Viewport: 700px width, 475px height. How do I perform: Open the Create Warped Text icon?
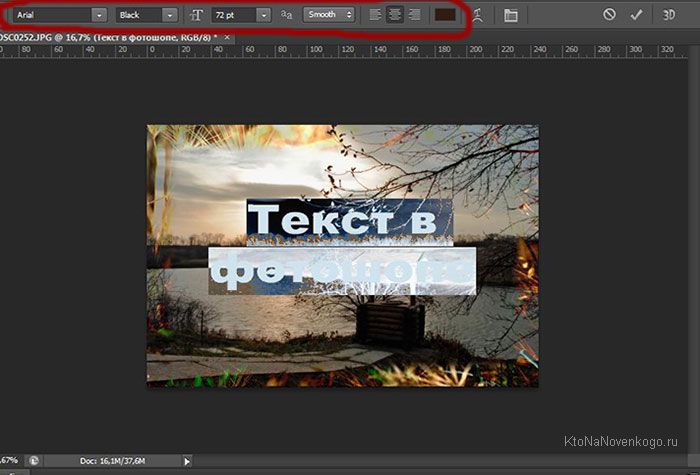coord(478,15)
